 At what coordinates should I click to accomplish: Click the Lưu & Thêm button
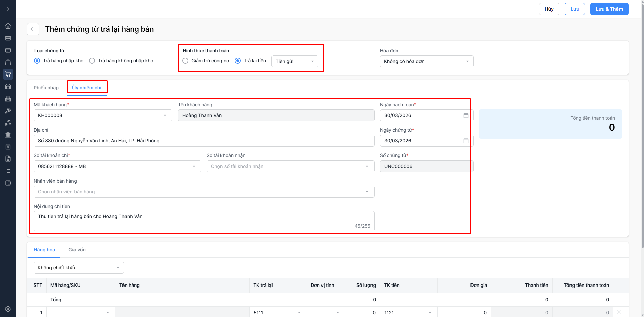(609, 9)
